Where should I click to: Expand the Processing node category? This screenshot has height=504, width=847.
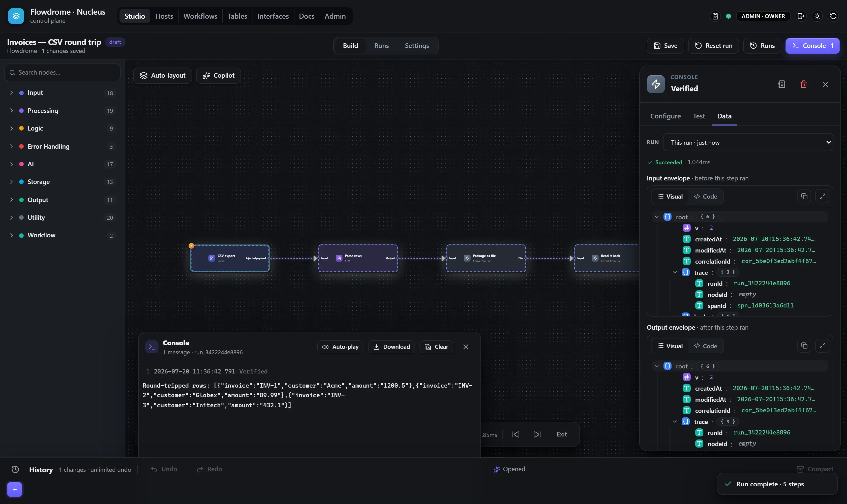62,111
